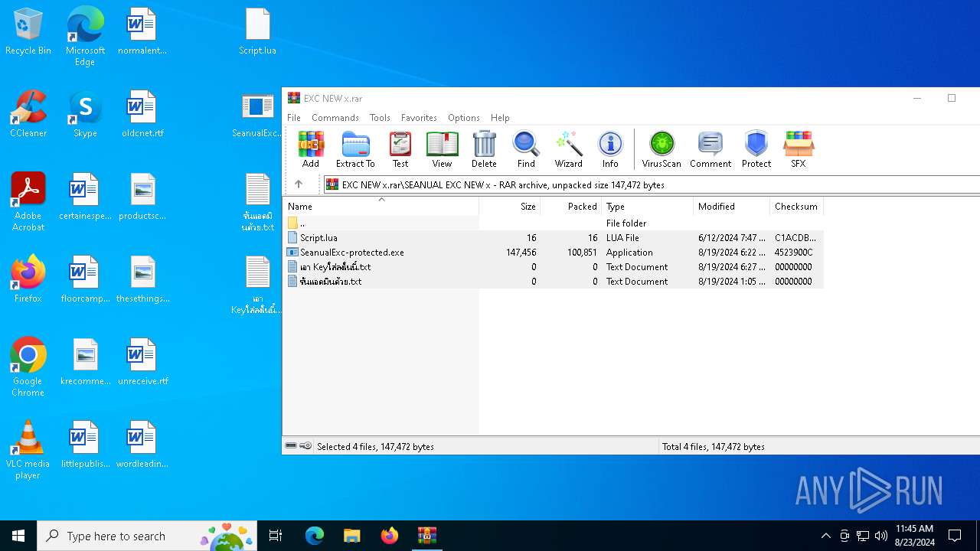Click the VLC media player desktop icon
This screenshot has width=980, height=551.
point(28,450)
